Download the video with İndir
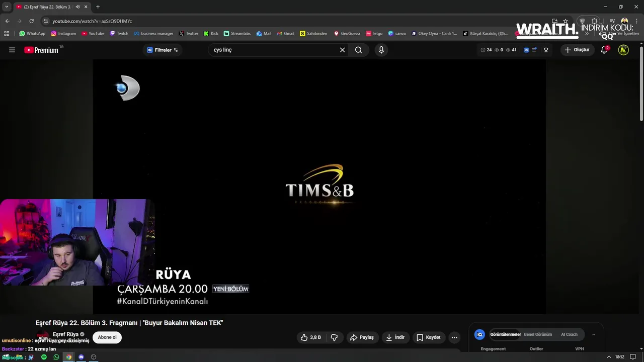The height and width of the screenshot is (362, 644). click(x=395, y=337)
